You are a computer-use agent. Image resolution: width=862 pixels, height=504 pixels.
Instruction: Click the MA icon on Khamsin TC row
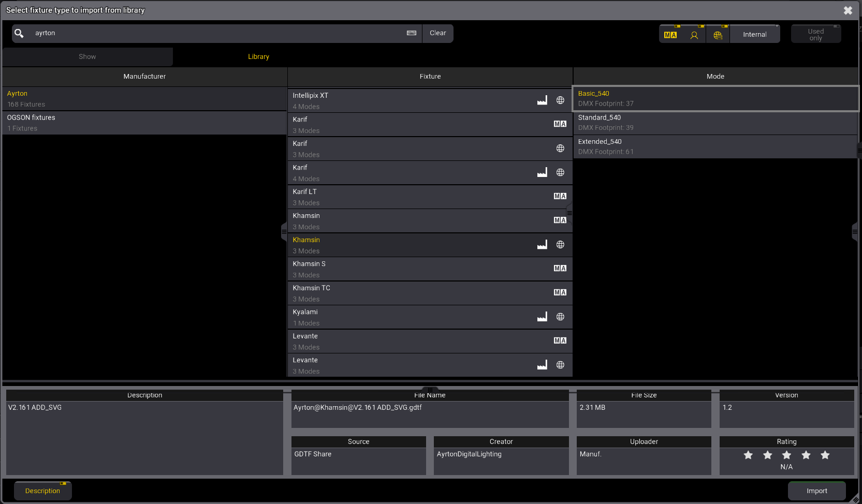[x=560, y=292]
